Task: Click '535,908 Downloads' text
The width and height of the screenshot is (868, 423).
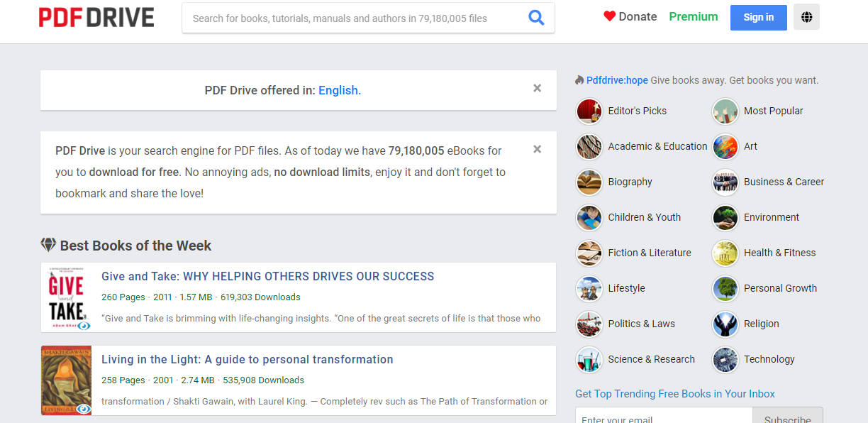Action: point(264,380)
